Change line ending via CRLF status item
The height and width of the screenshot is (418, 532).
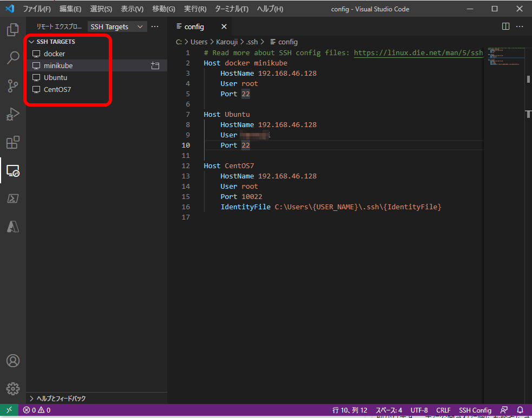coord(443,410)
